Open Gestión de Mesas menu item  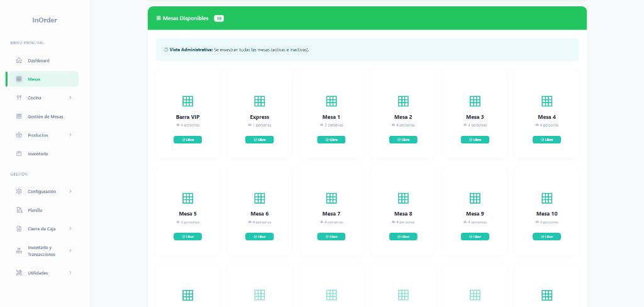click(44, 116)
